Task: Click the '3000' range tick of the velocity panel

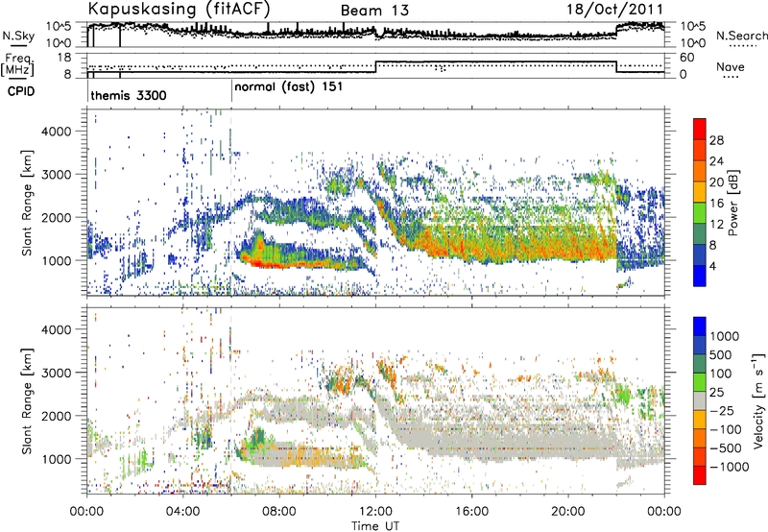Action: [56, 373]
